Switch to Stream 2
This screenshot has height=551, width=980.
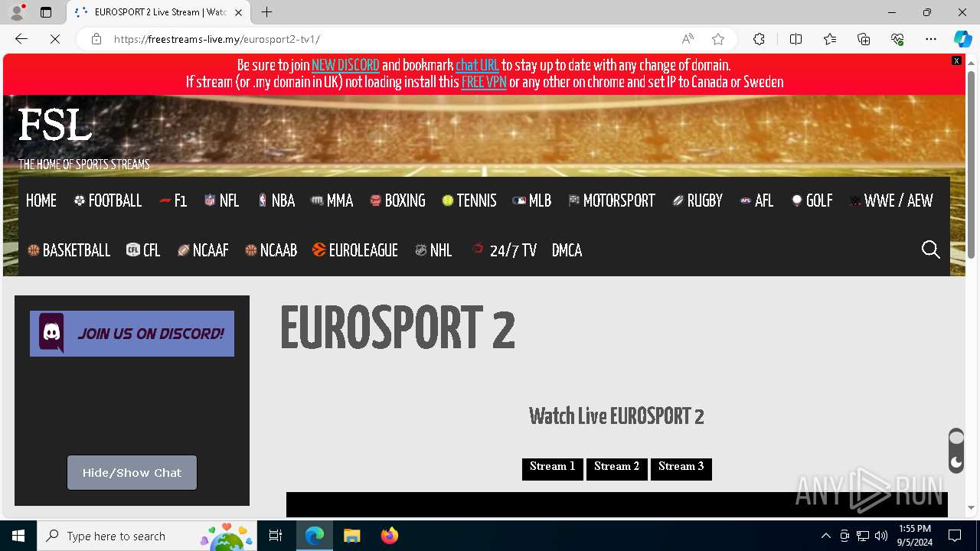tap(617, 468)
